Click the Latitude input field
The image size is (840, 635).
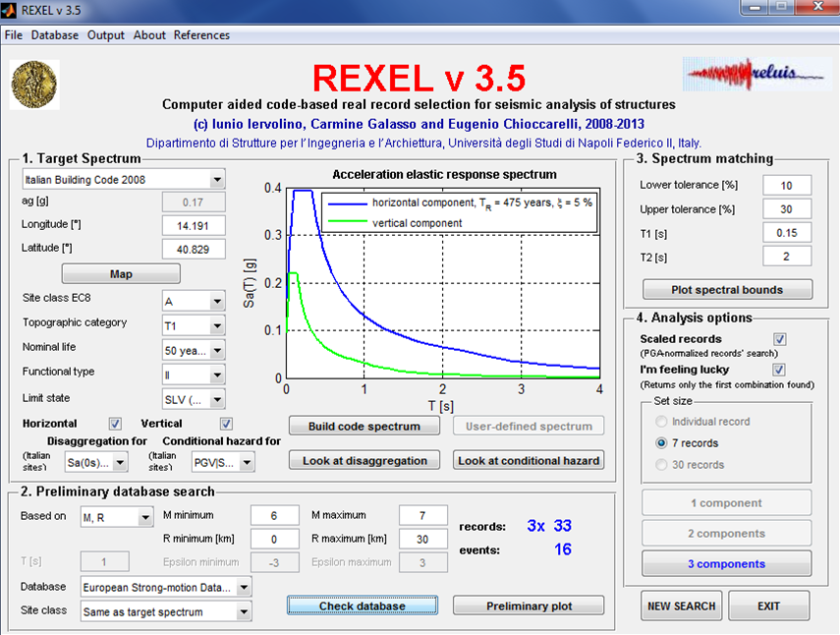pyautogui.click(x=194, y=249)
